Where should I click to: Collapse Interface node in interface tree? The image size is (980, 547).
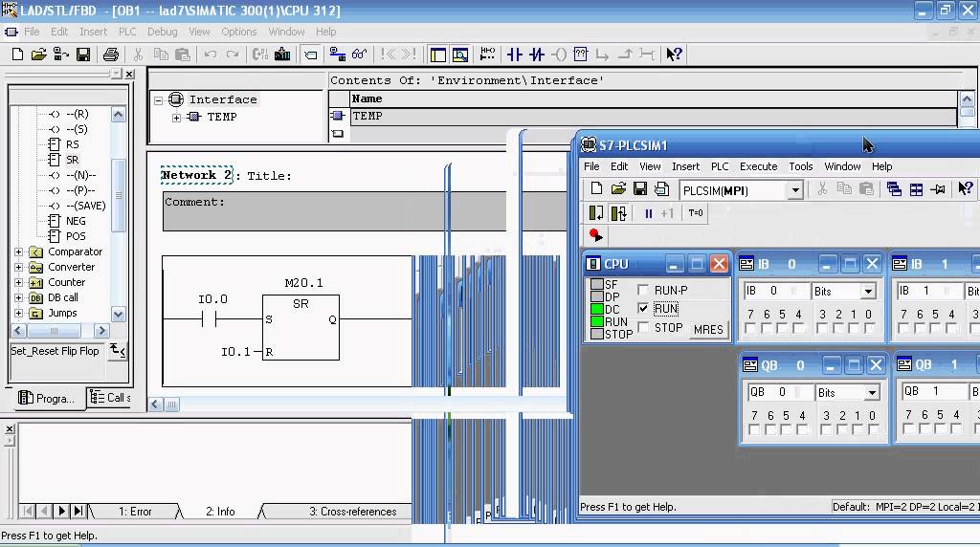tap(158, 99)
